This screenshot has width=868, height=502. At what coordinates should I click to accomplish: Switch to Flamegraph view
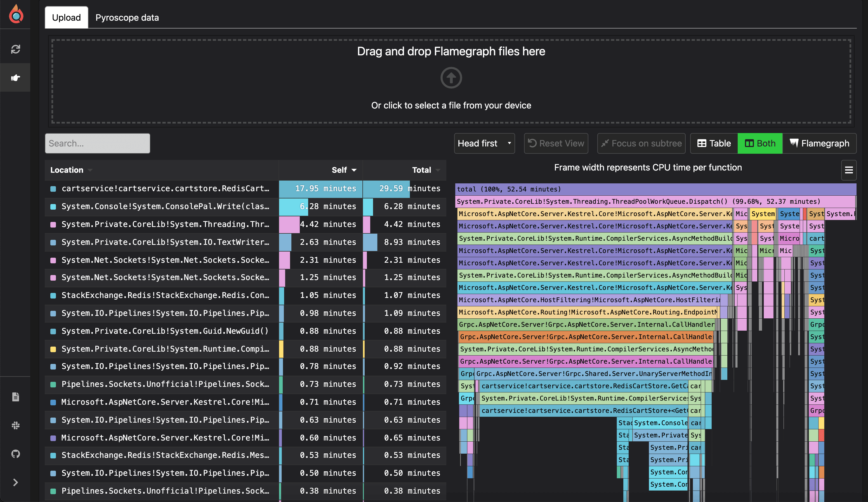819,143
